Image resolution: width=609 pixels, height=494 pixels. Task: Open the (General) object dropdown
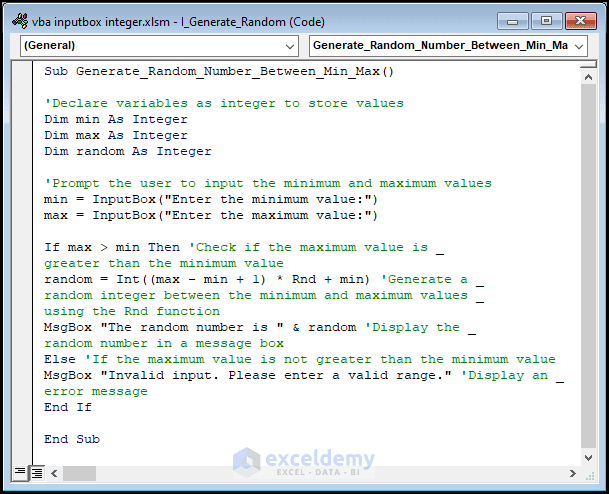click(159, 46)
